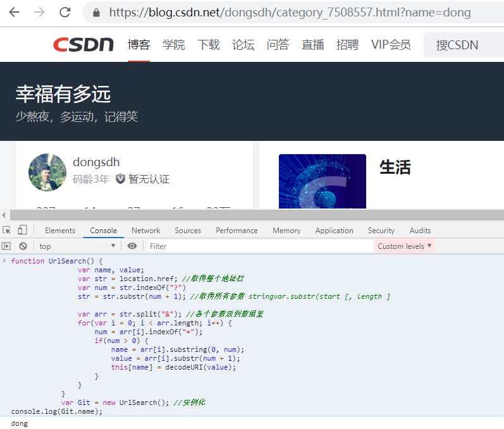
Task: Click the CSDN logo
Action: (x=83, y=44)
